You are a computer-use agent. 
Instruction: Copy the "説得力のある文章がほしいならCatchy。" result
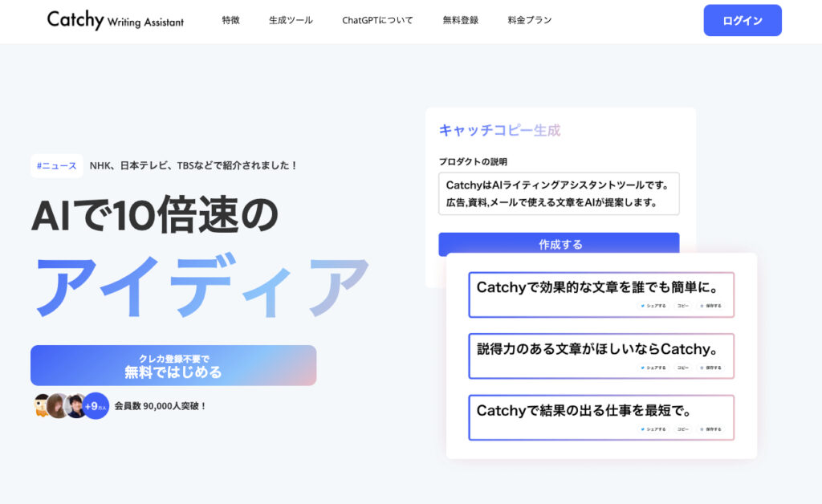683,368
